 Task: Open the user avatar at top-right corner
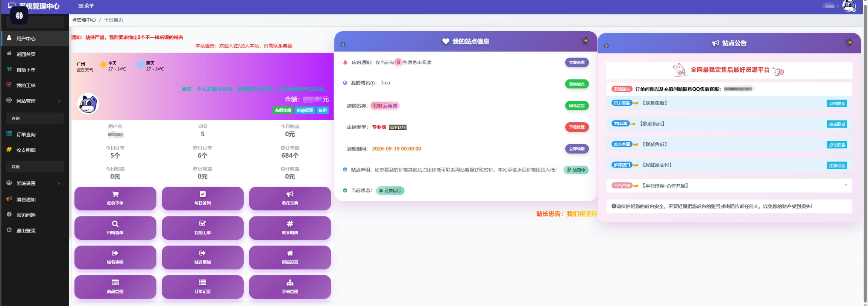[x=849, y=6]
